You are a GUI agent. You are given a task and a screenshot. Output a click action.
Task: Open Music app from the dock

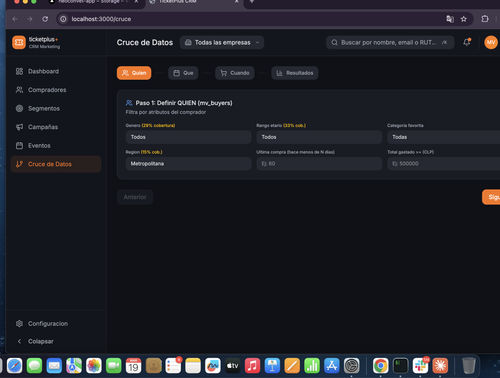252,366
